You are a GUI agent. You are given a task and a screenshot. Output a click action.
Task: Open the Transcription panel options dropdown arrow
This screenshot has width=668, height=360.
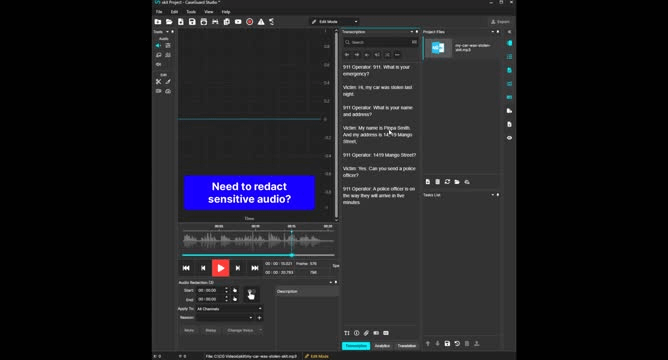tap(412, 32)
